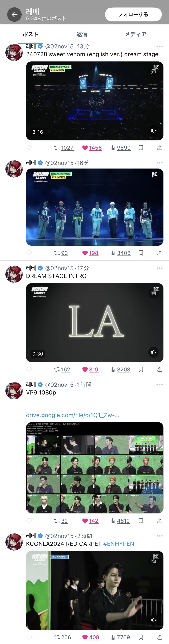The image size is (169, 644).
Task: Open more options for sweet venom post
Action: pyautogui.click(x=160, y=46)
